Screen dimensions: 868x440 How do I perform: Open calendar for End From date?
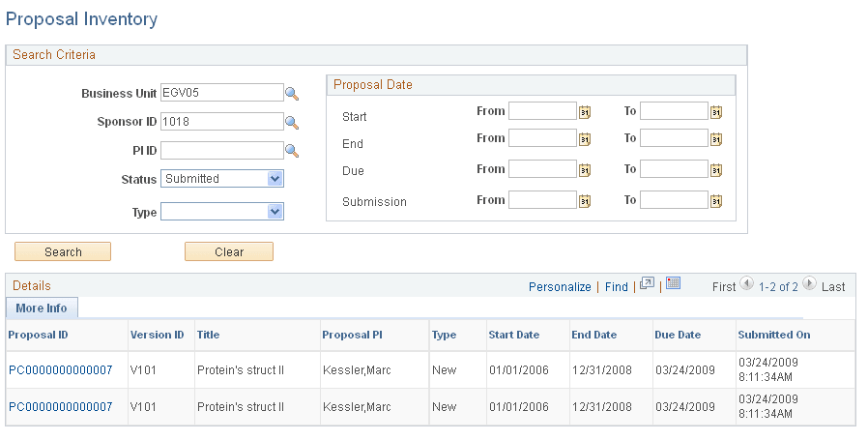pos(585,139)
